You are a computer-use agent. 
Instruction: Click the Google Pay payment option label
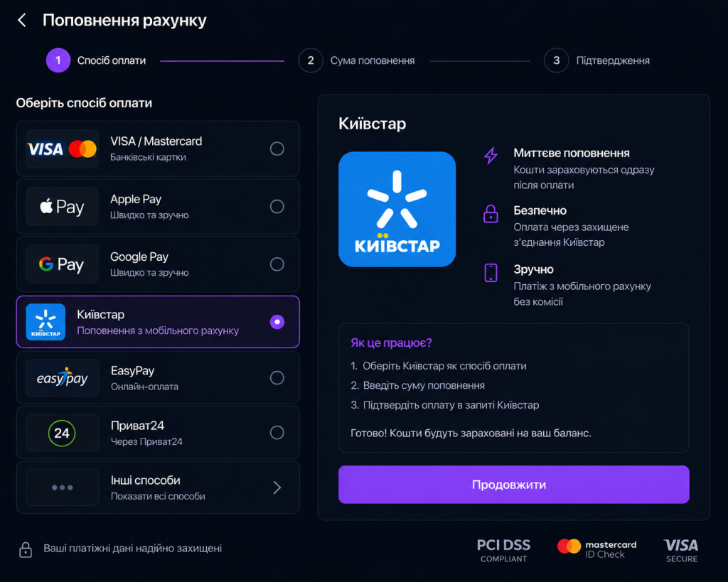tap(139, 257)
